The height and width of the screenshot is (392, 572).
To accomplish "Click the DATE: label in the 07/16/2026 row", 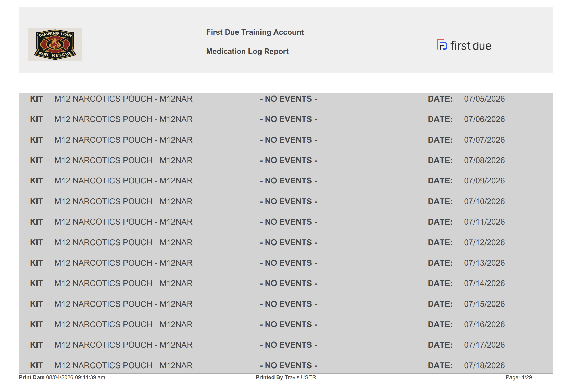I will [x=440, y=324].
